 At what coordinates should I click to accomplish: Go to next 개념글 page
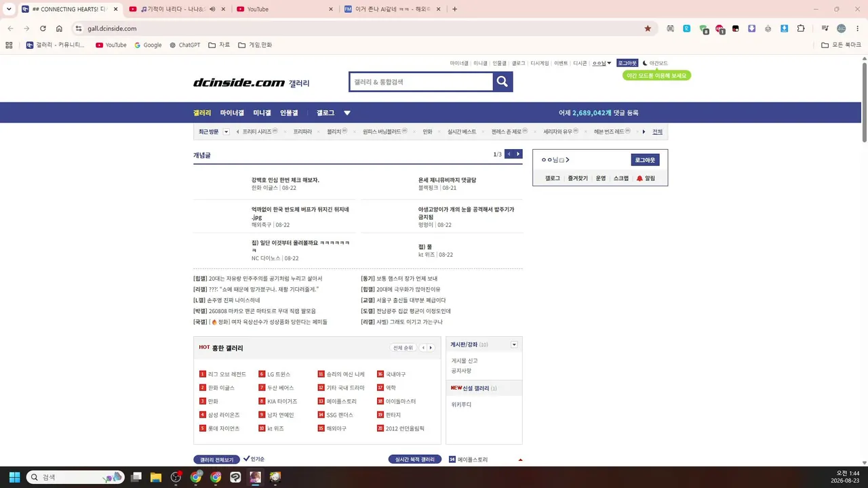518,154
